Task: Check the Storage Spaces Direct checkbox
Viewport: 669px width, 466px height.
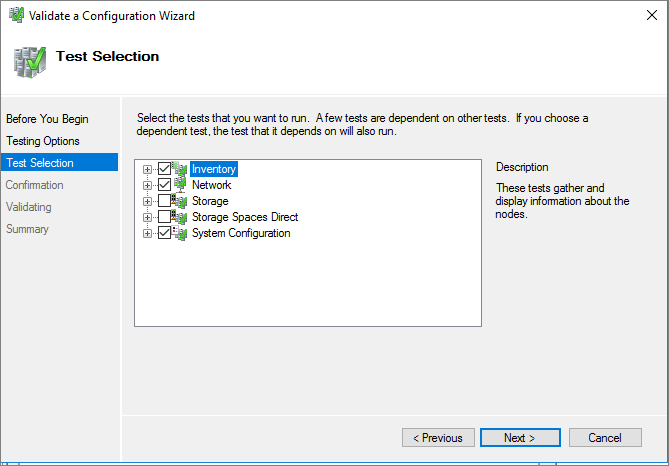Action: (x=164, y=217)
